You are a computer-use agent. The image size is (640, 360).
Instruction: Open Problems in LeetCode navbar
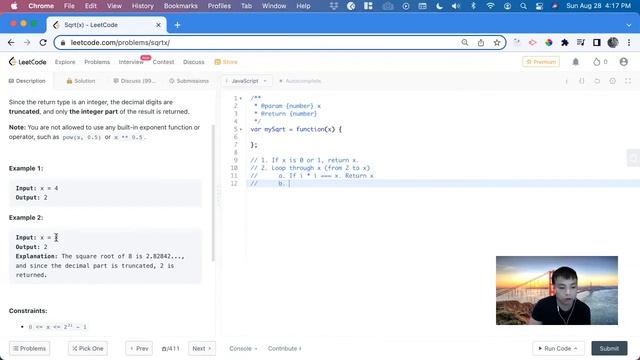(x=97, y=62)
